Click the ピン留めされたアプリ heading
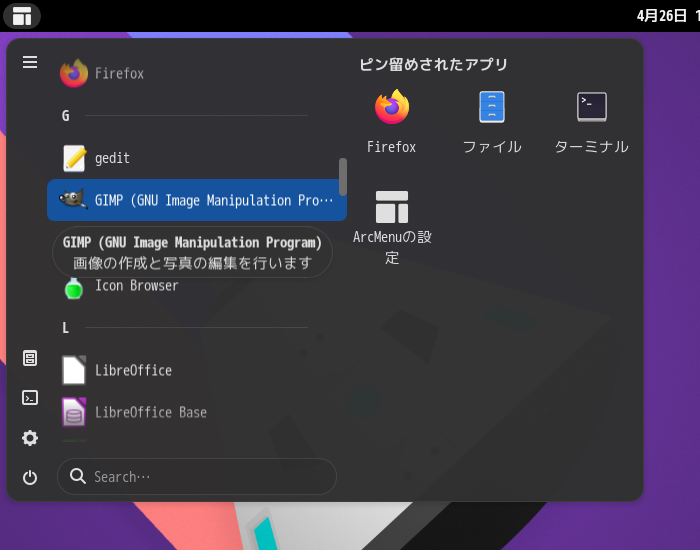This screenshot has height=550, width=700. point(433,64)
